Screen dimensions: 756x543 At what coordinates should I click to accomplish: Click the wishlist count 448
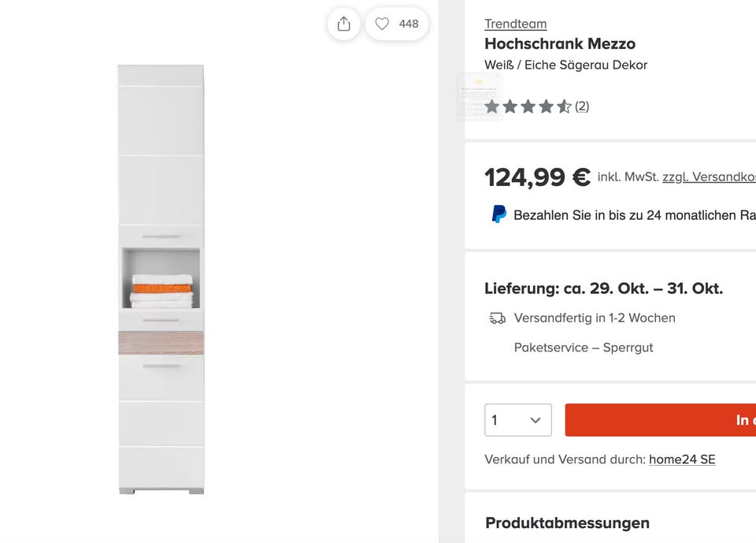(x=409, y=24)
